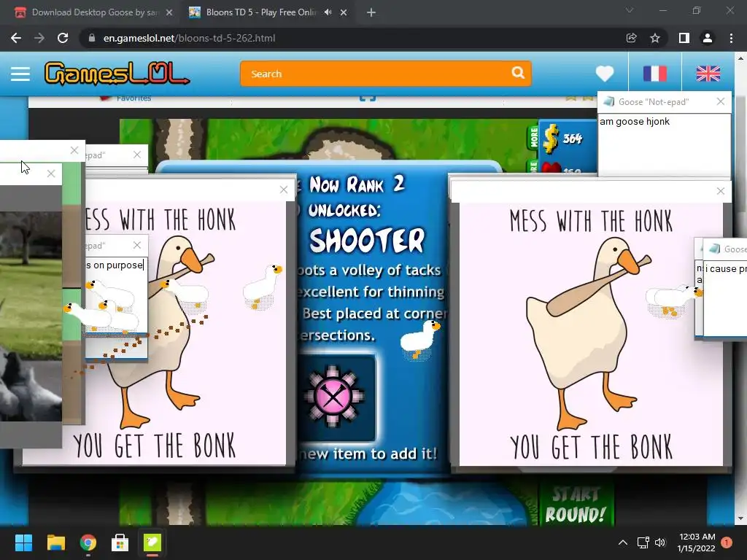Screen dimensions: 747x560
Task: Click the GamesLOL logo
Action: pos(117,74)
